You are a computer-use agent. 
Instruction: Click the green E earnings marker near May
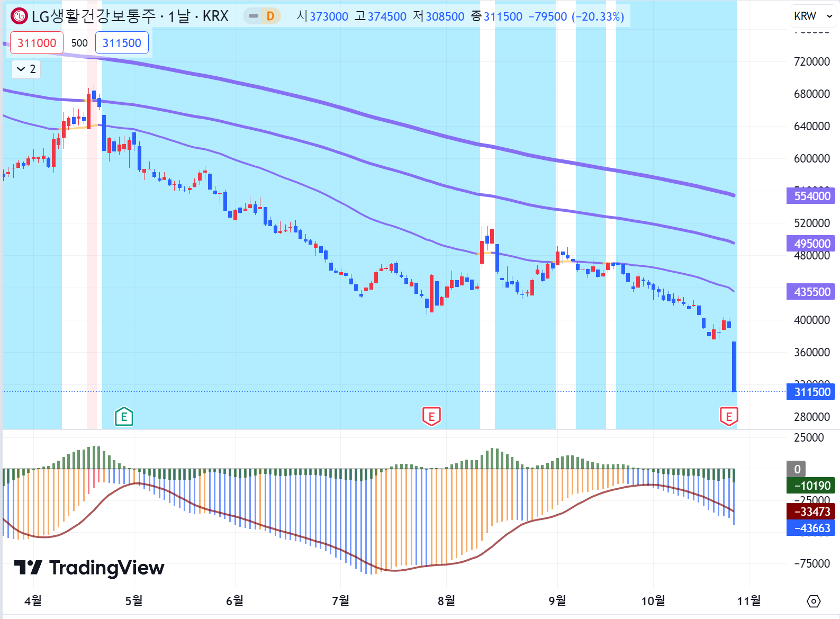point(124,417)
